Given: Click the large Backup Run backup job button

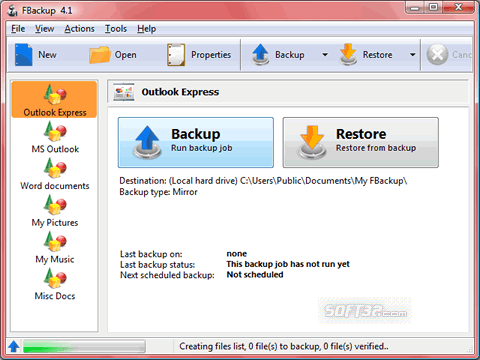Looking at the screenshot, I should [196, 142].
